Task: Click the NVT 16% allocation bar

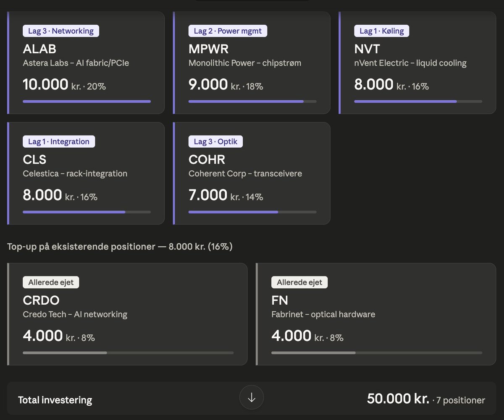Action: pyautogui.click(x=418, y=101)
